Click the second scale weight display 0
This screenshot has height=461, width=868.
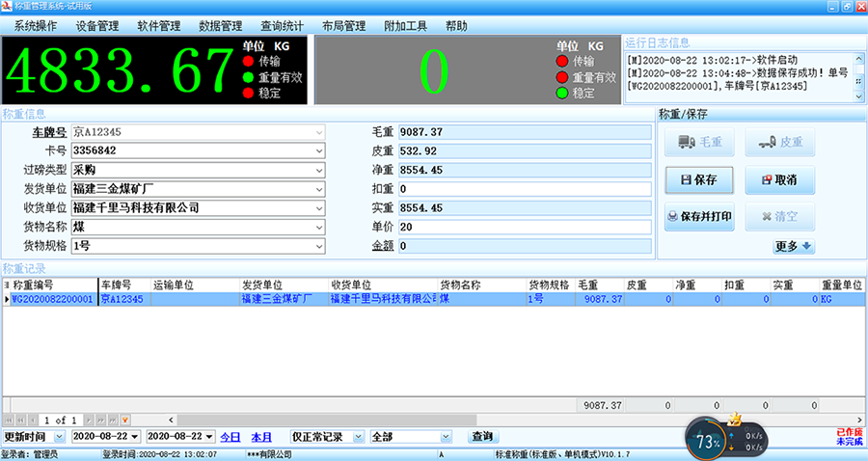coord(434,70)
